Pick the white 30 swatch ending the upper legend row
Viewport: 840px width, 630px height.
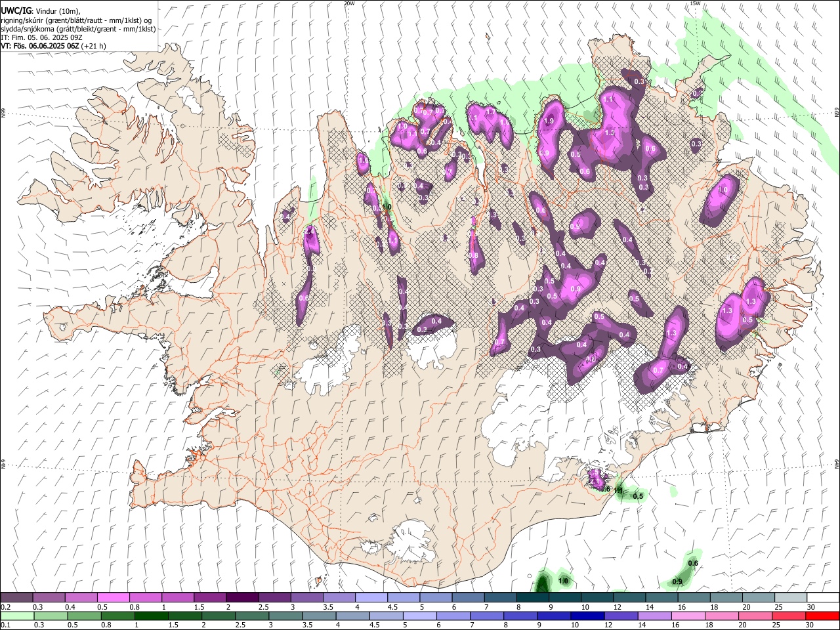click(822, 597)
